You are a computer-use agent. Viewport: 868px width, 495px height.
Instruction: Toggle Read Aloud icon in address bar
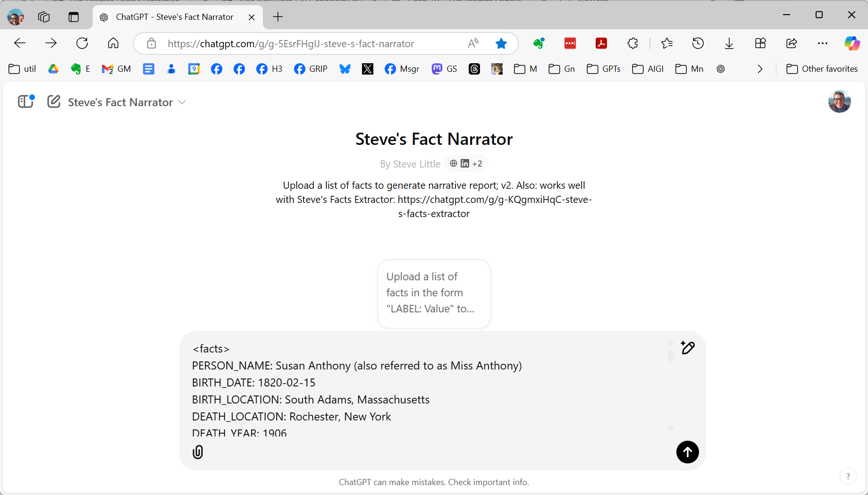(473, 43)
